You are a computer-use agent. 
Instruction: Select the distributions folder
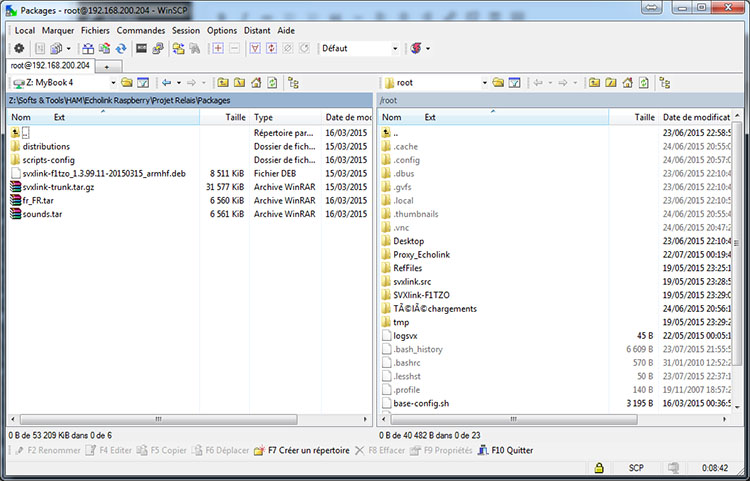coord(46,146)
